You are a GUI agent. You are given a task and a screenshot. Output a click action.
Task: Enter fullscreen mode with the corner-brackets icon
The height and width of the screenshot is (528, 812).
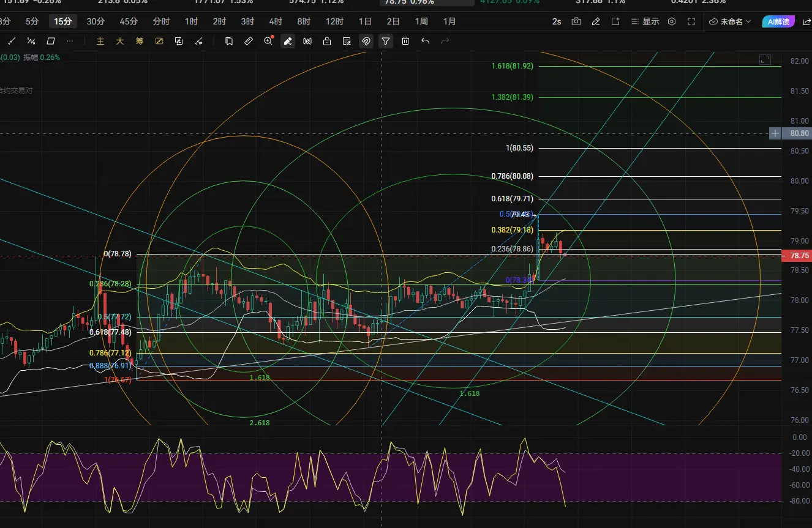pos(691,21)
